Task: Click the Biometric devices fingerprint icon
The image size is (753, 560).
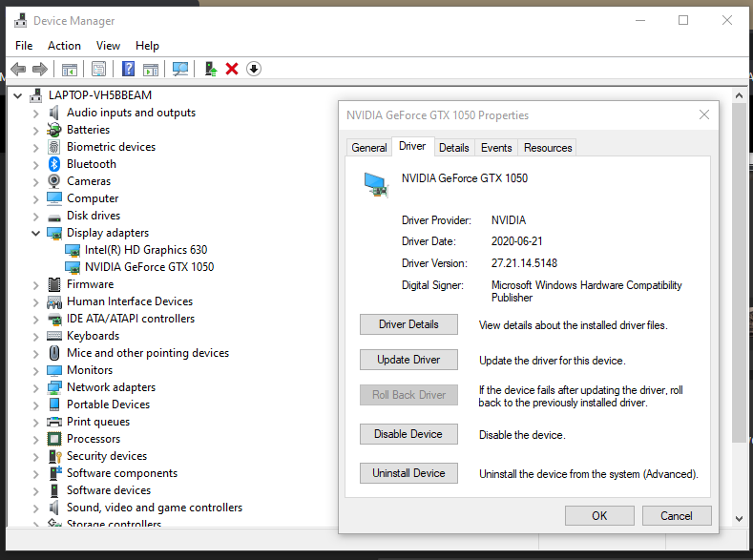Action: pos(54,147)
